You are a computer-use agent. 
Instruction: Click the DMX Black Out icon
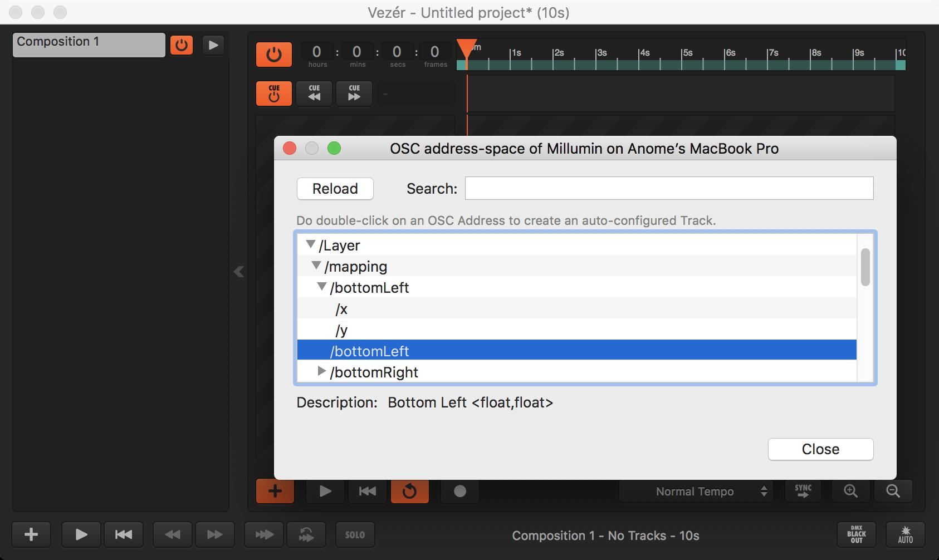(x=856, y=535)
